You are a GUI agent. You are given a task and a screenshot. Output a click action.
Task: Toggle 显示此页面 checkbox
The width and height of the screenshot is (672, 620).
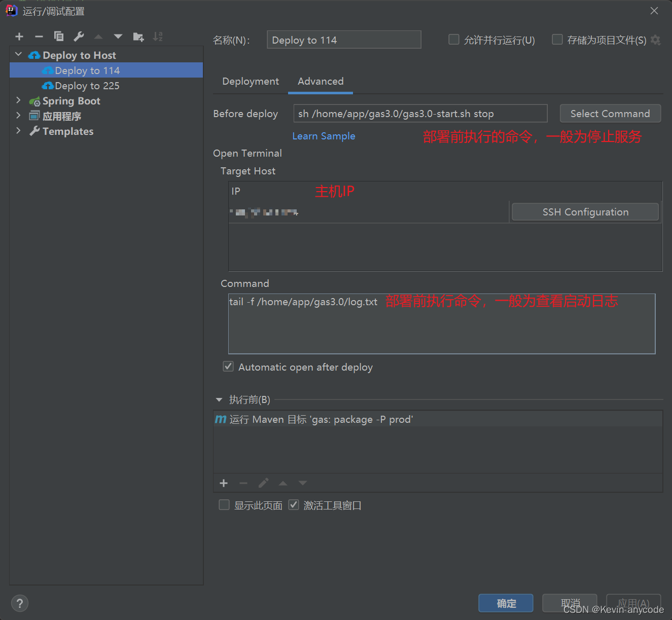224,505
